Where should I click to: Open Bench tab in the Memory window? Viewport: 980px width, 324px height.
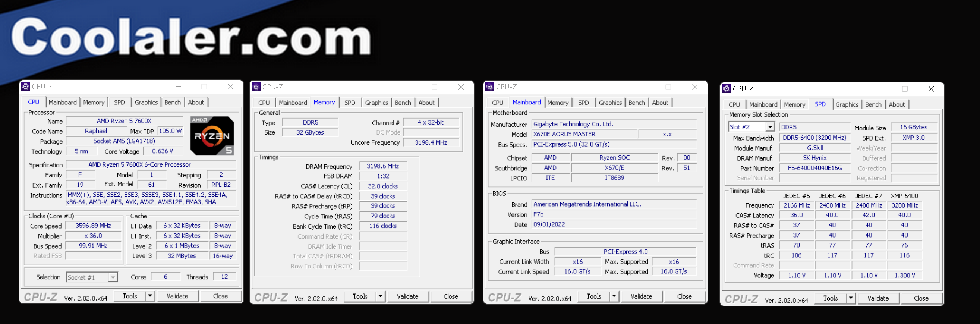[x=403, y=103]
